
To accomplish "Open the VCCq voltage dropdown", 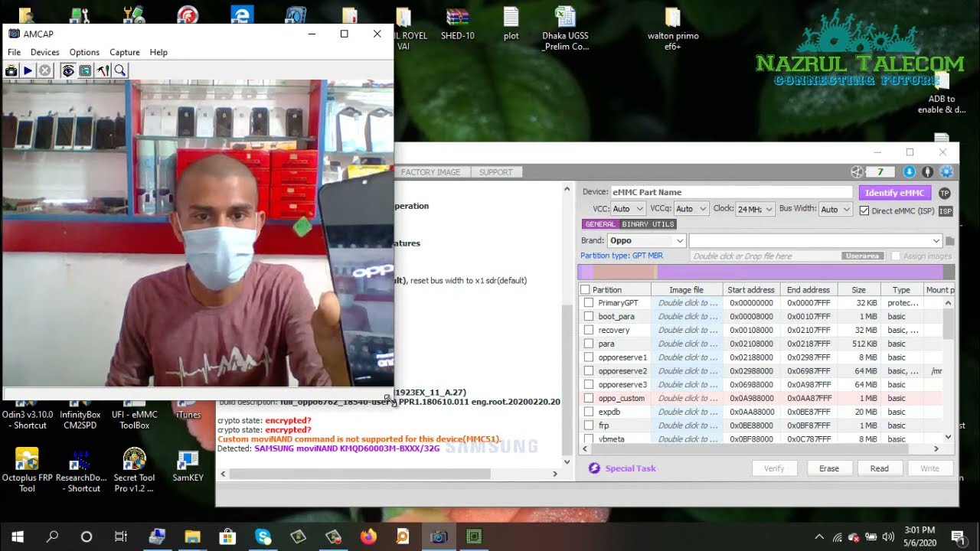I will point(691,209).
